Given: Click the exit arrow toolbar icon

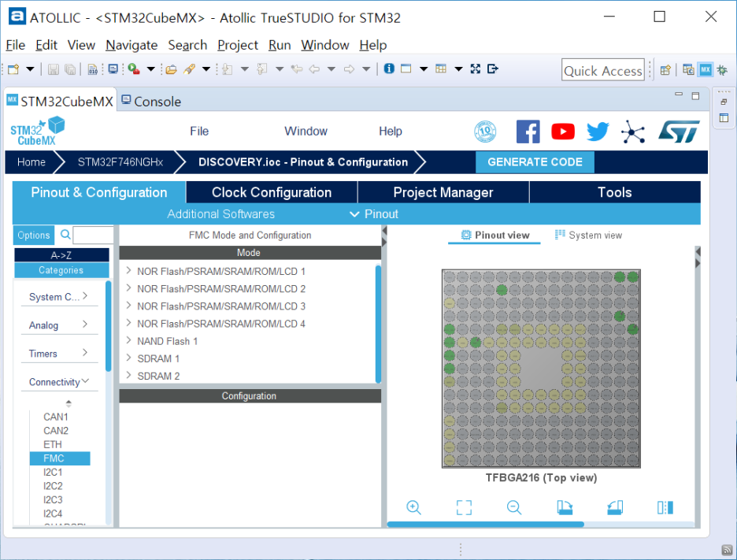Looking at the screenshot, I should [492, 69].
